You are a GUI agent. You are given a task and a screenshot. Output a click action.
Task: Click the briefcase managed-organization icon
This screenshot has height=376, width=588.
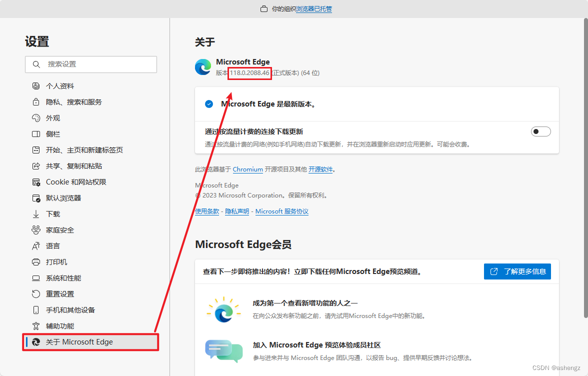pyautogui.click(x=264, y=8)
